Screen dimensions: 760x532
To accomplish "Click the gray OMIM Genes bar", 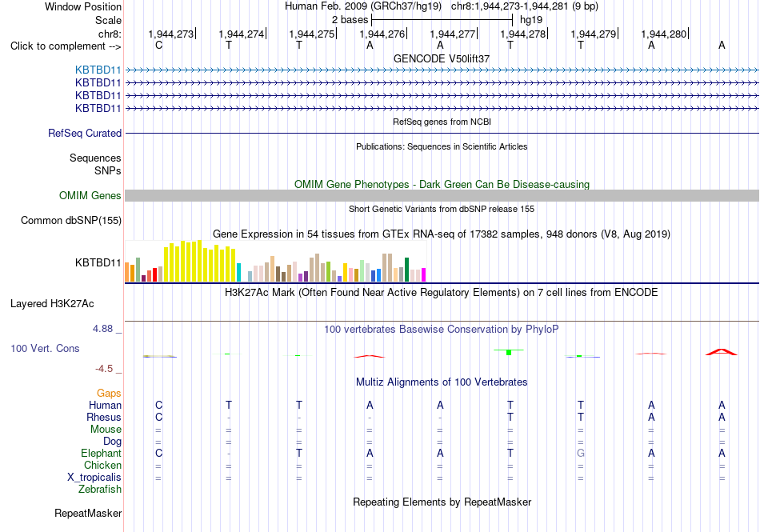I will (x=442, y=196).
